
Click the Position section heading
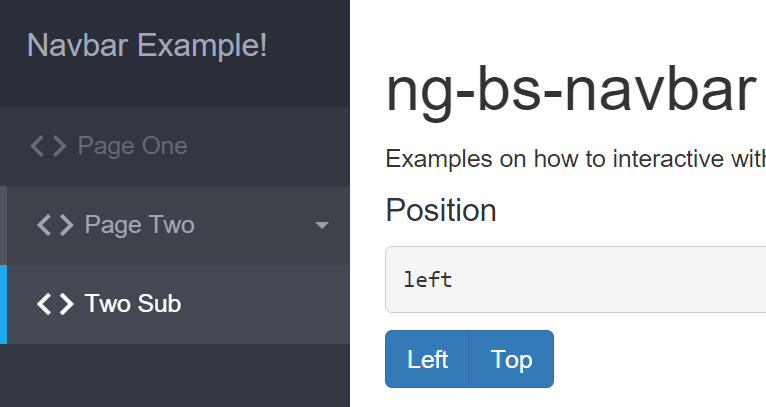point(441,211)
